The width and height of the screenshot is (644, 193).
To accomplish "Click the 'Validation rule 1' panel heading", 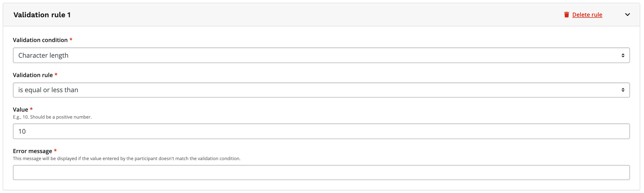I will click(x=42, y=15).
